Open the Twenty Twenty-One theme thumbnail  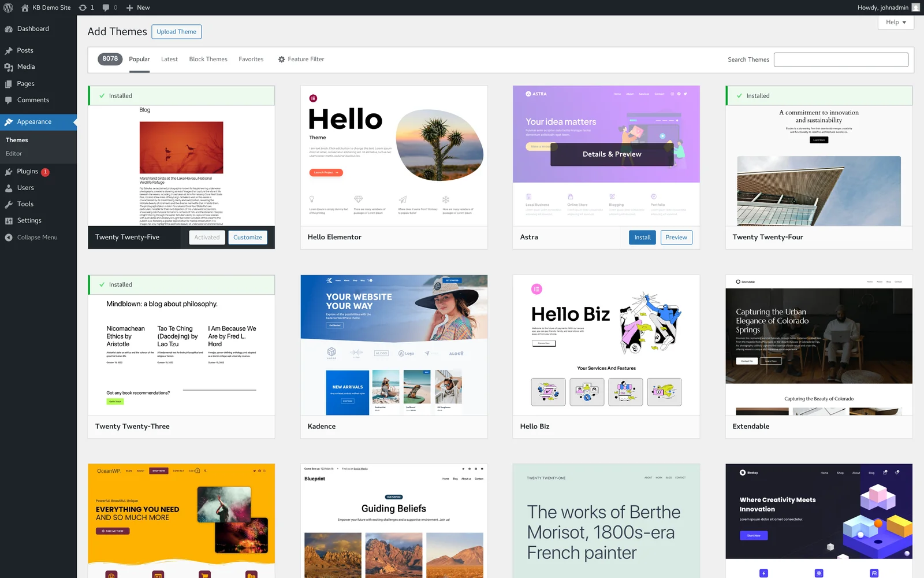click(x=606, y=521)
